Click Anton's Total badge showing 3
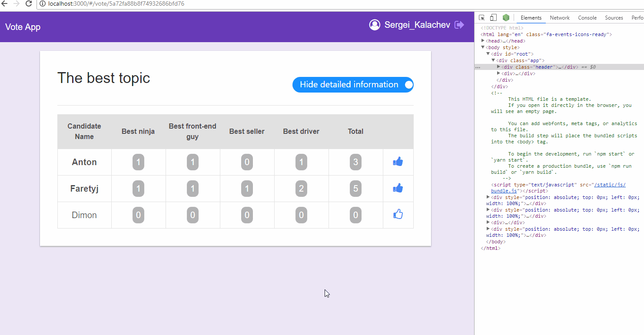The height and width of the screenshot is (335, 644). coord(355,162)
